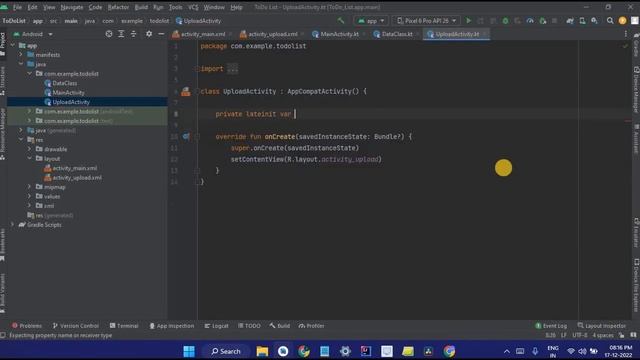Screen dimensions: 640x360
Task: Open the TODO tool window
Action: (x=249, y=326)
